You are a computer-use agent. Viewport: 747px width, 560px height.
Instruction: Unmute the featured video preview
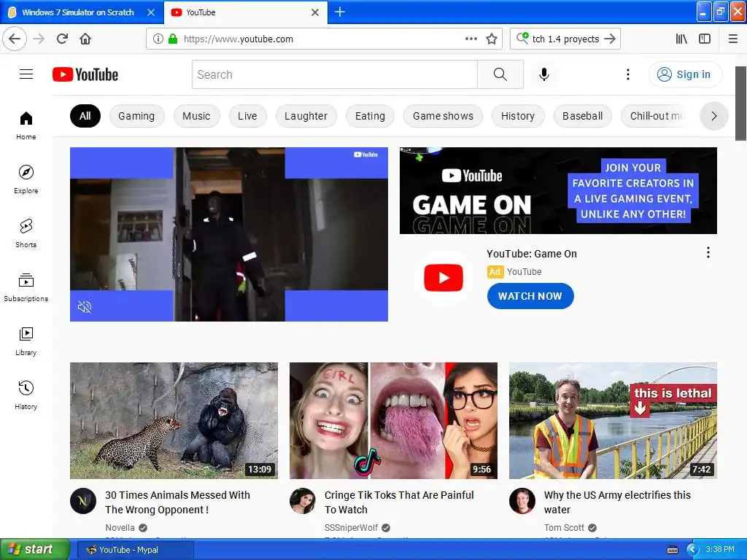pos(85,307)
